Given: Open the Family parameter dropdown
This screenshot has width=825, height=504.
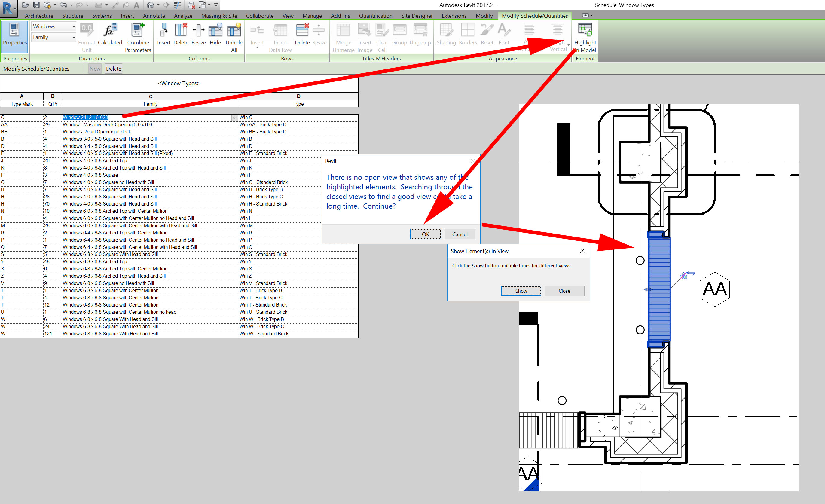Looking at the screenshot, I should tap(73, 37).
